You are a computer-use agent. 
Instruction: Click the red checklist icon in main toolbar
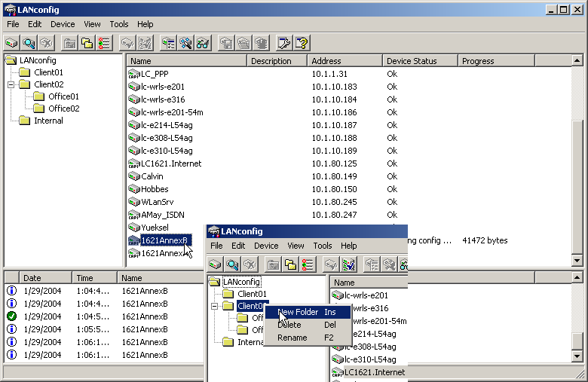[x=105, y=43]
